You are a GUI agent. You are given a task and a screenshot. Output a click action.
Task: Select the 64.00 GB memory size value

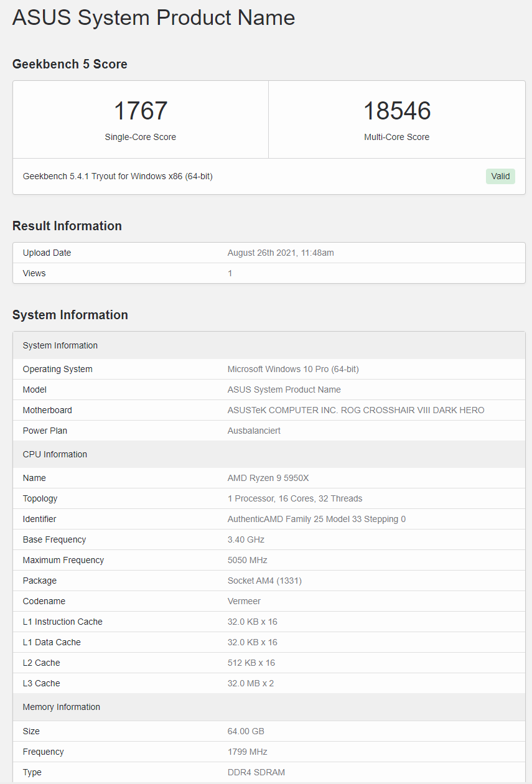click(x=246, y=731)
